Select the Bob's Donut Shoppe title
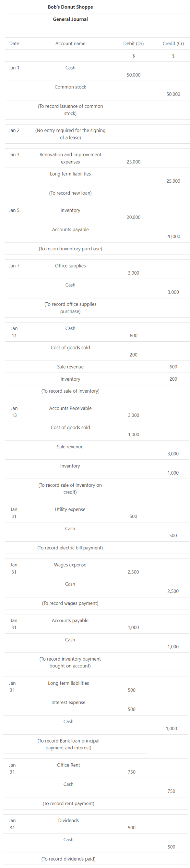190x868 pixels. point(70,7)
